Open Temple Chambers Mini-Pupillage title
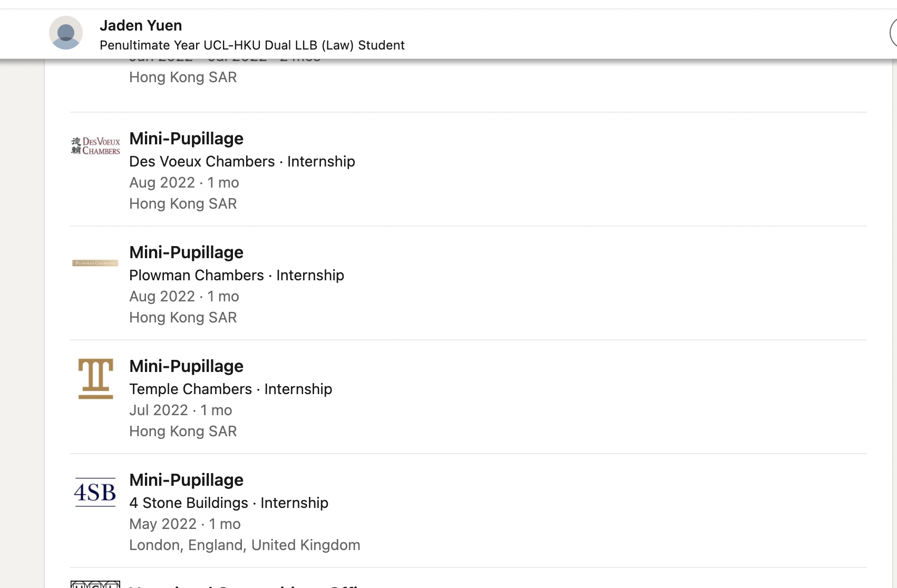The image size is (897, 588). [x=186, y=366]
